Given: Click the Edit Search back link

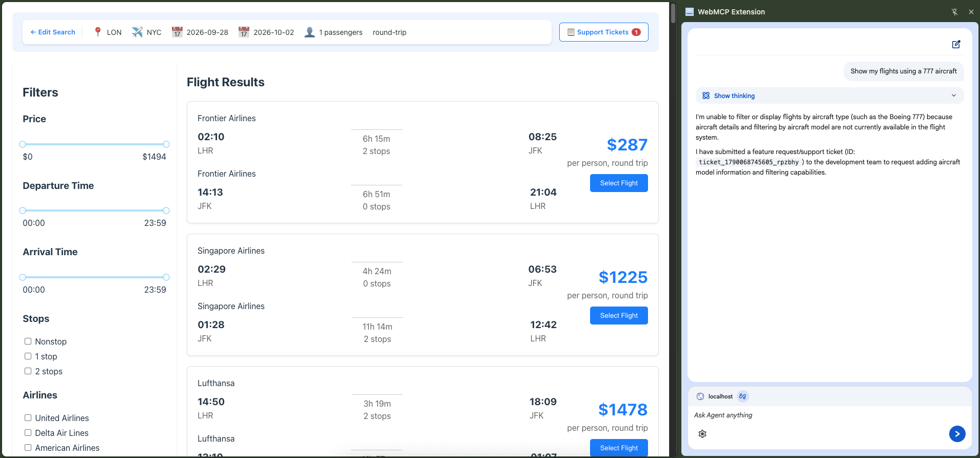Looking at the screenshot, I should 53,32.
